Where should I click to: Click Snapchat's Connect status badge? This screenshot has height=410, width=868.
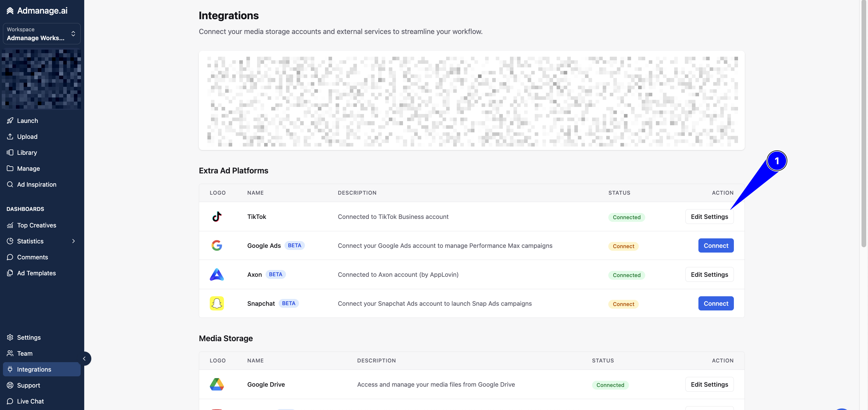(x=623, y=304)
